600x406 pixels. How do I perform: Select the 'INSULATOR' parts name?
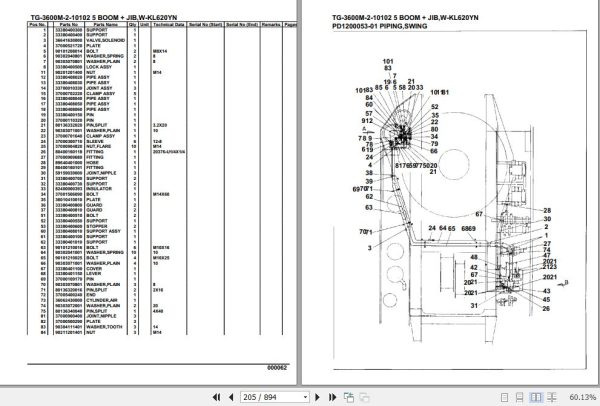coord(99,189)
